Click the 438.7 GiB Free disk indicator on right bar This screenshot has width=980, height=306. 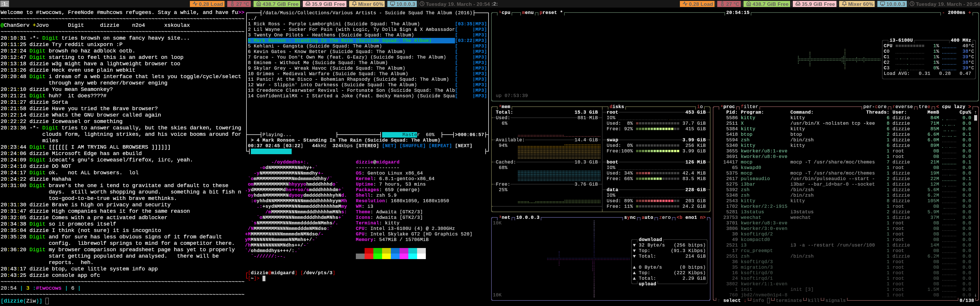767,4
